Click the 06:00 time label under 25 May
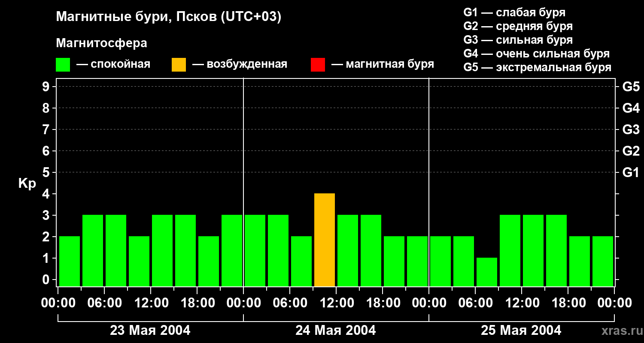Screen dimensions: 644x343 (x=475, y=303)
